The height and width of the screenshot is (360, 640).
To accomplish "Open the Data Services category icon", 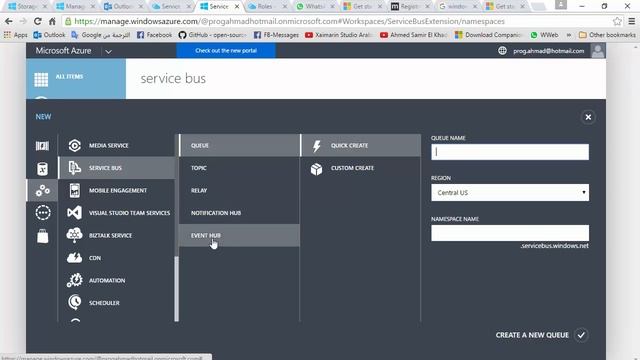I will [x=42, y=168].
